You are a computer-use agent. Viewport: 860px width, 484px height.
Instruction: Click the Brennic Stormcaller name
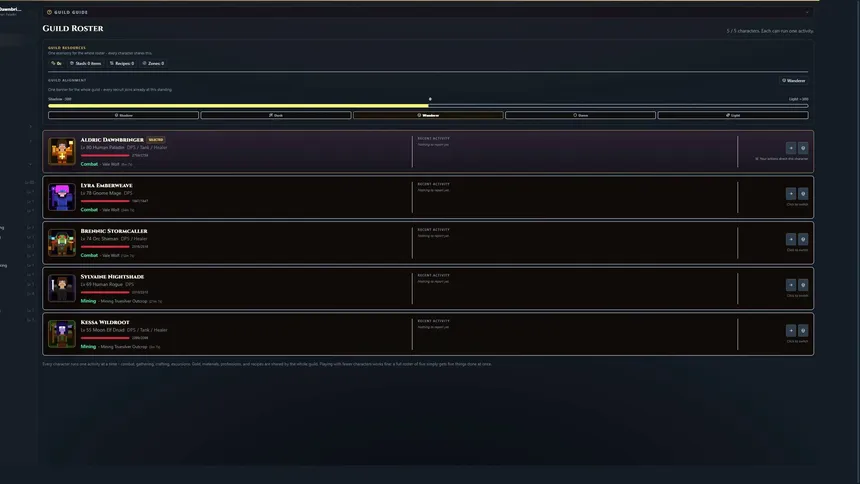114,231
